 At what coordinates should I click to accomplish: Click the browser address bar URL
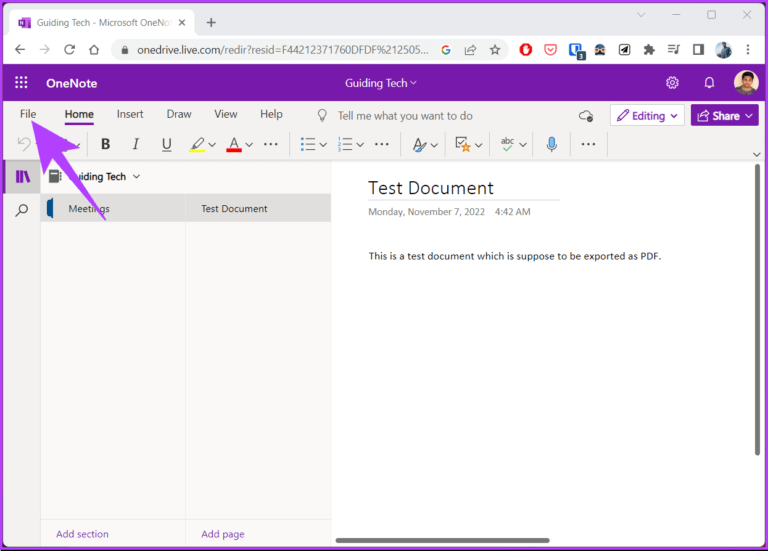283,50
